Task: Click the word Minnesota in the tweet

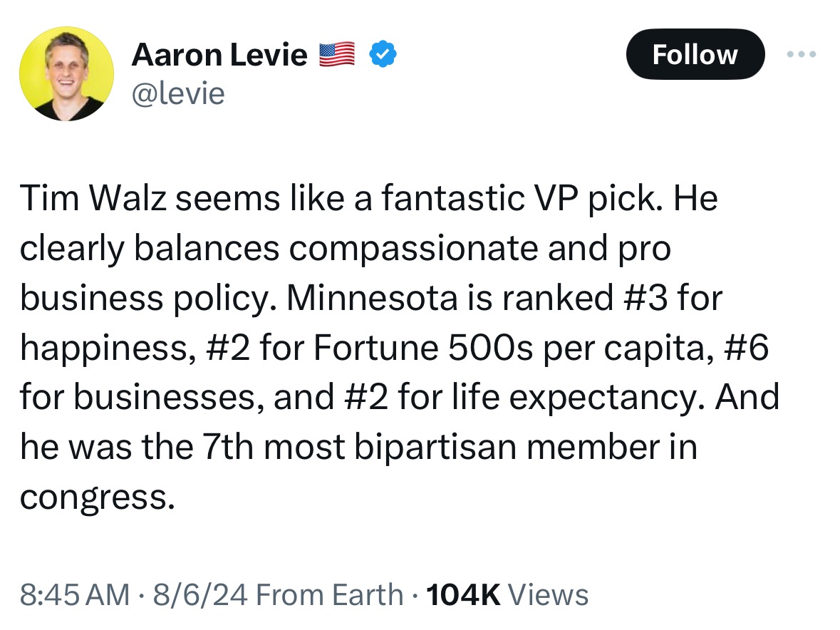Action: [373, 297]
